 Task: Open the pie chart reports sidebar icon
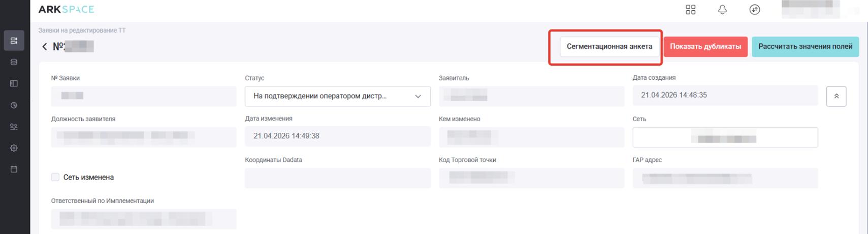[14, 105]
